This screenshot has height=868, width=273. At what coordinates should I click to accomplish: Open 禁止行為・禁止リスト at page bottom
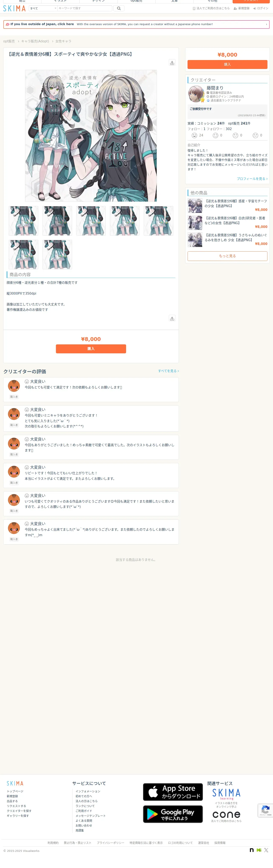[x=77, y=843]
